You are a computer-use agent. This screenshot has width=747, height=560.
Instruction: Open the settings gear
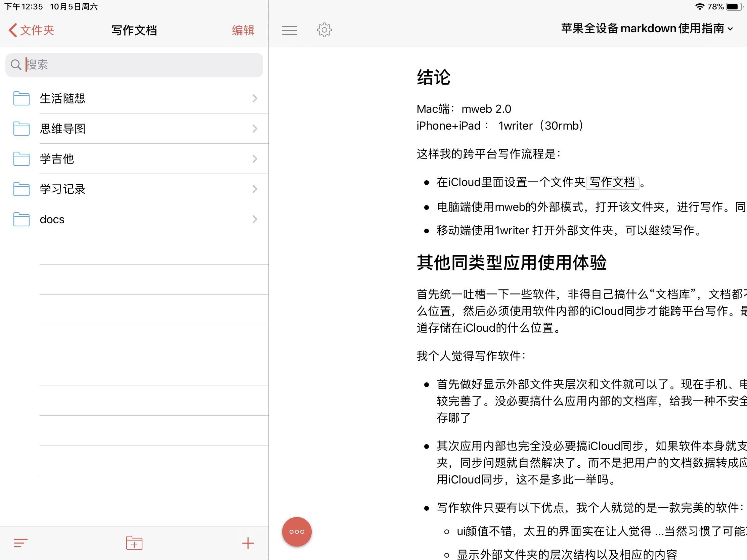324,30
